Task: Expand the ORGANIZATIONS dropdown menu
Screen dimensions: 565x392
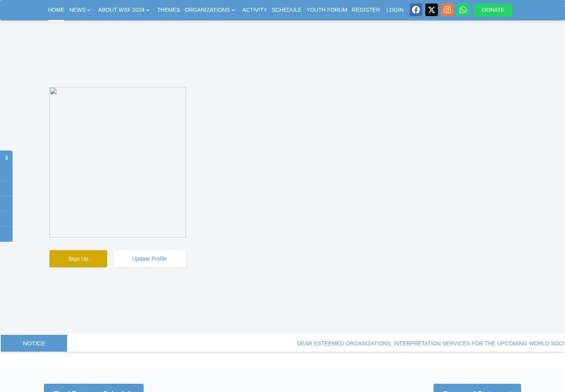Action: (x=210, y=10)
